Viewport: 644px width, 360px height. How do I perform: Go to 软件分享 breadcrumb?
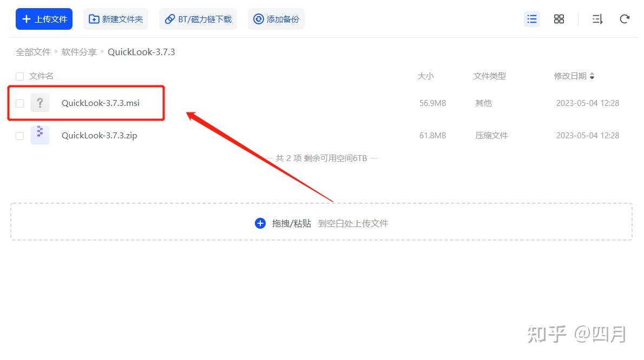coord(79,52)
